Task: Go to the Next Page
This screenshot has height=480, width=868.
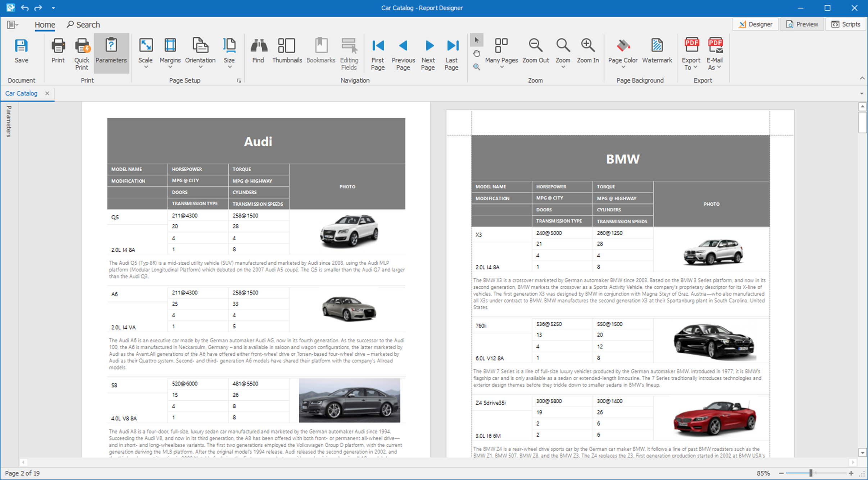Action: (x=428, y=54)
